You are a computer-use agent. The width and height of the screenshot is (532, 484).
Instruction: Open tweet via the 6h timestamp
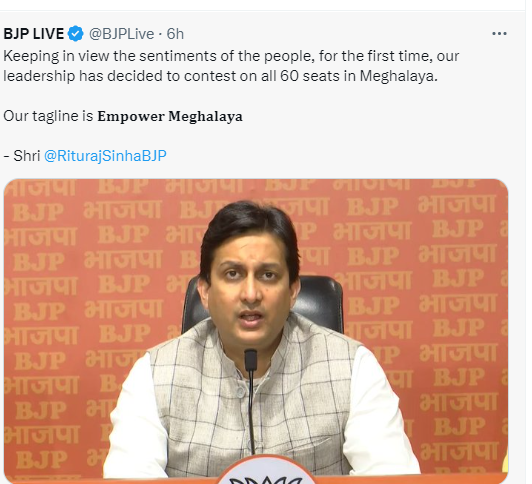[175, 34]
